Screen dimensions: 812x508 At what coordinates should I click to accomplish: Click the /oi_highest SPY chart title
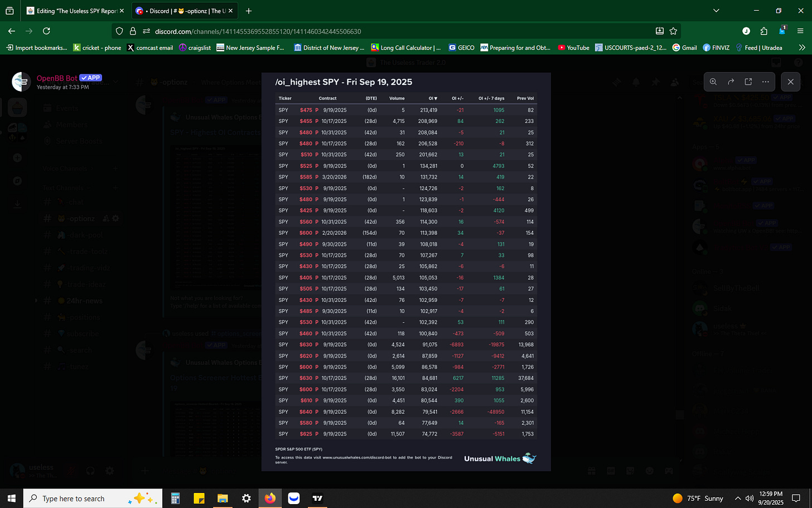point(344,82)
